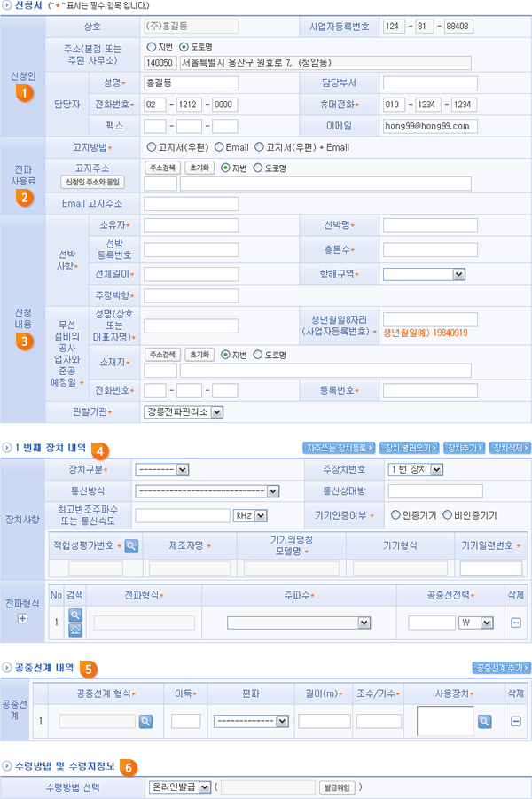Click the 선체길이 input field
Viewport: 532px width, 799px height.
(x=192, y=274)
